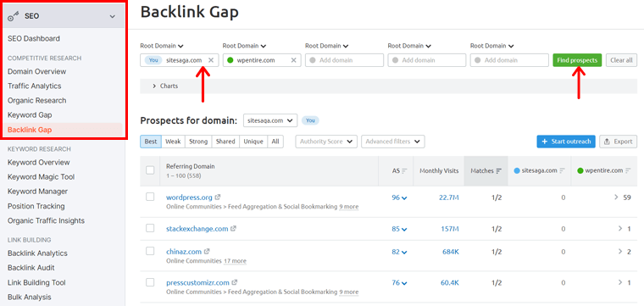
Task: Select the Strong filter tab
Action: pos(198,142)
